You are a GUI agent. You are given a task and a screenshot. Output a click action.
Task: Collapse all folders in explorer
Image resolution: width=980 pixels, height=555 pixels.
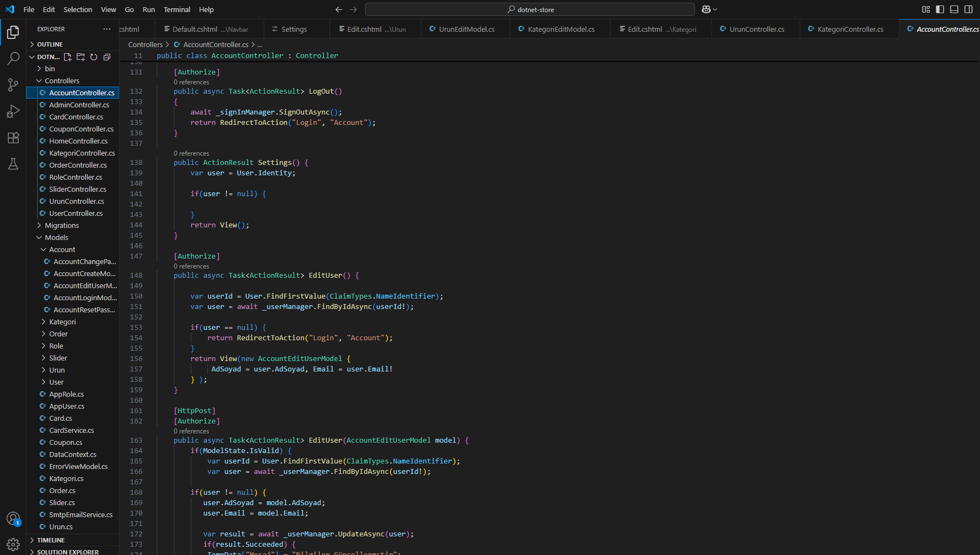click(x=107, y=57)
